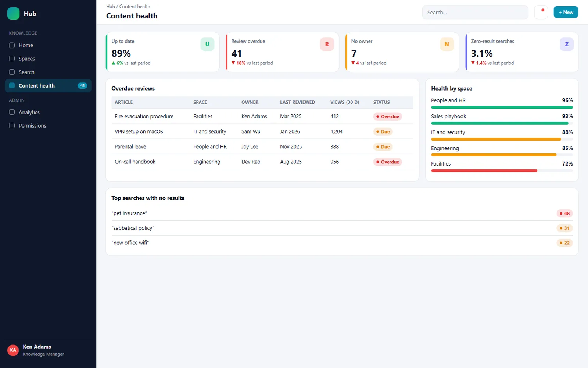Click the Last Reviewed column header
This screenshot has width=588, height=368.
[x=297, y=102]
